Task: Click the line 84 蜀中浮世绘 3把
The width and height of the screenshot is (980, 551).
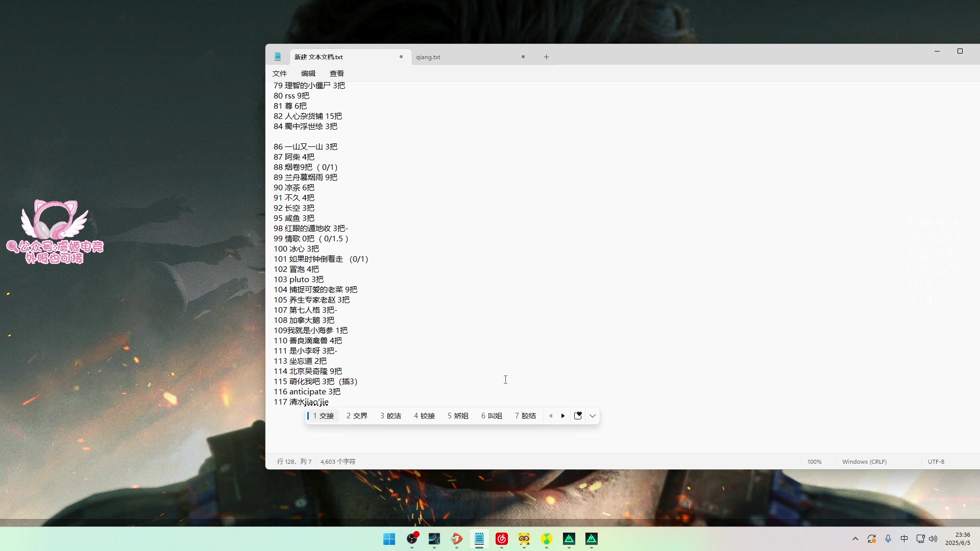Action: pos(305,127)
